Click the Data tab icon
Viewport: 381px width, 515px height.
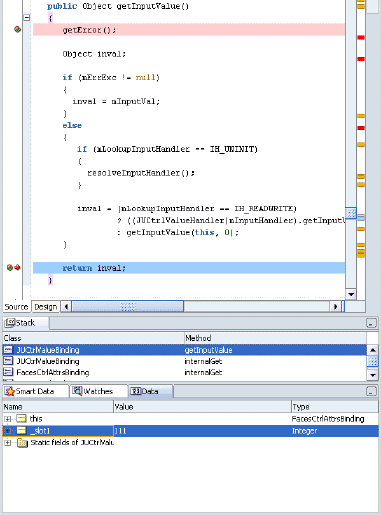coord(135,391)
